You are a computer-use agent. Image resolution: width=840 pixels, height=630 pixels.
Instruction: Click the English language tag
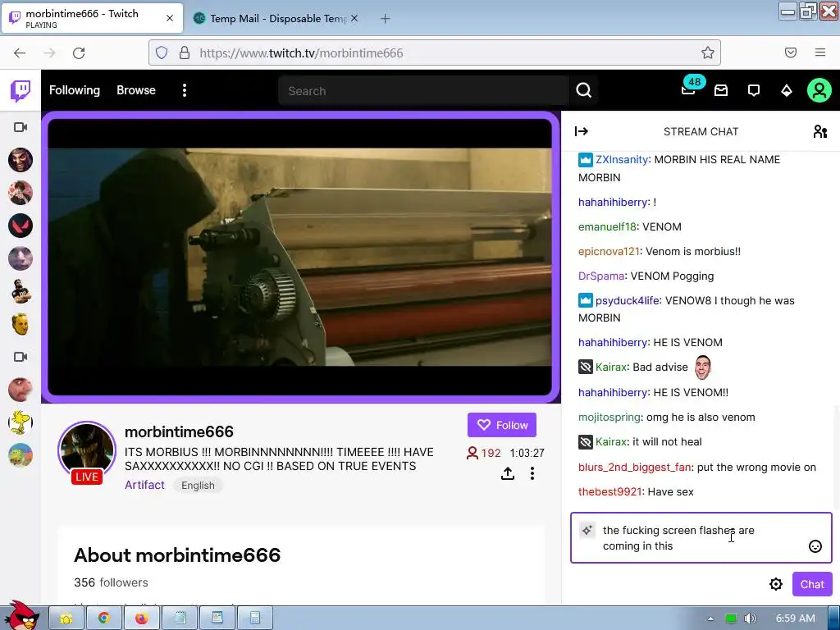point(198,486)
